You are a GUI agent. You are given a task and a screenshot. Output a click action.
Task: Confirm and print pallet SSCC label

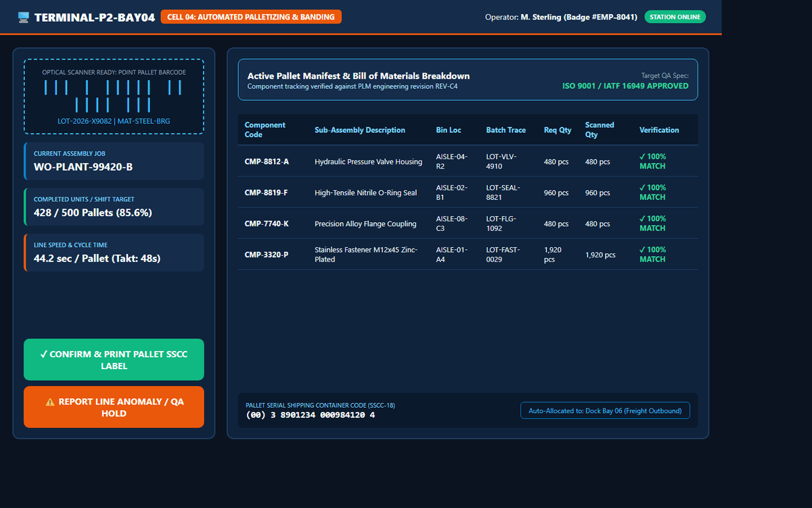click(114, 360)
